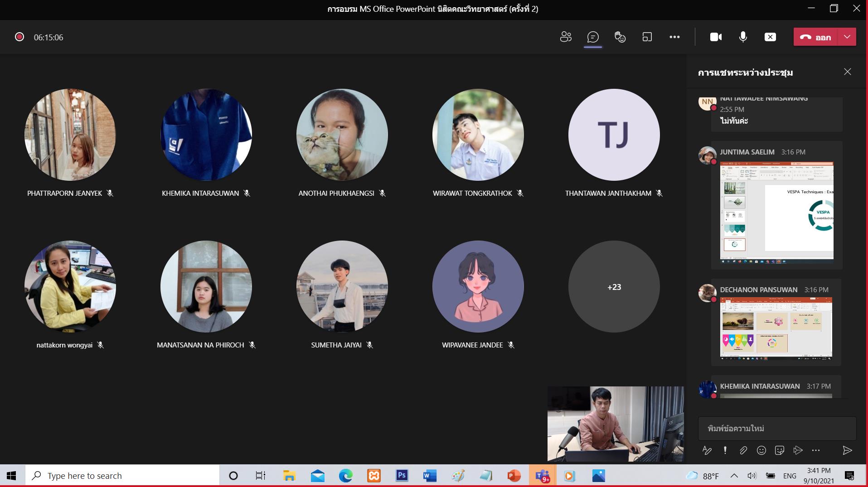Select the TJ initials avatar
This screenshot has height=487, width=868.
[614, 135]
